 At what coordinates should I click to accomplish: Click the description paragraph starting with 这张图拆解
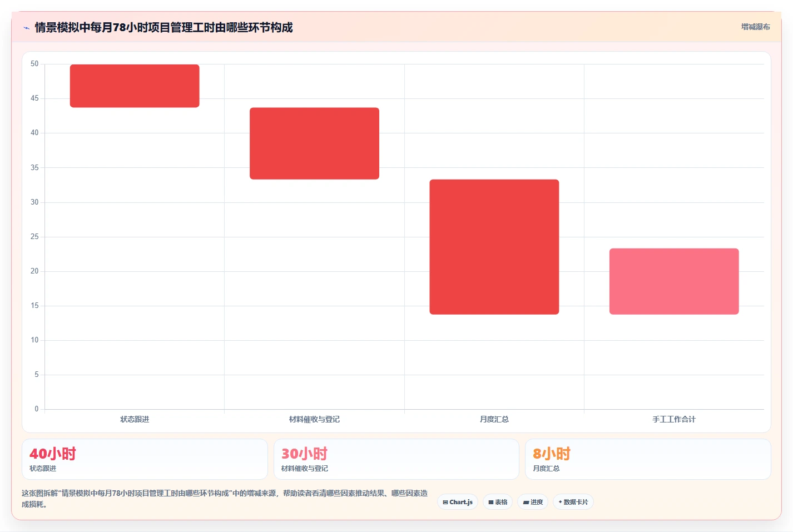[225, 499]
